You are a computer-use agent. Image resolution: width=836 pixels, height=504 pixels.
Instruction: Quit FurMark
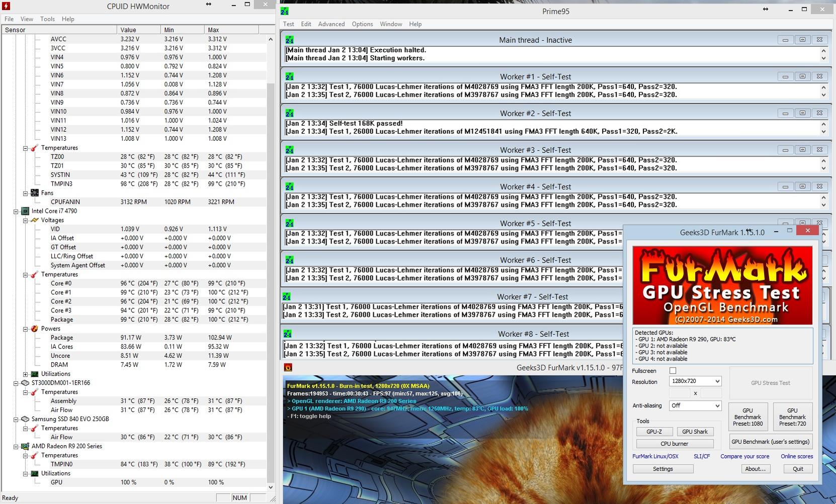[798, 469]
